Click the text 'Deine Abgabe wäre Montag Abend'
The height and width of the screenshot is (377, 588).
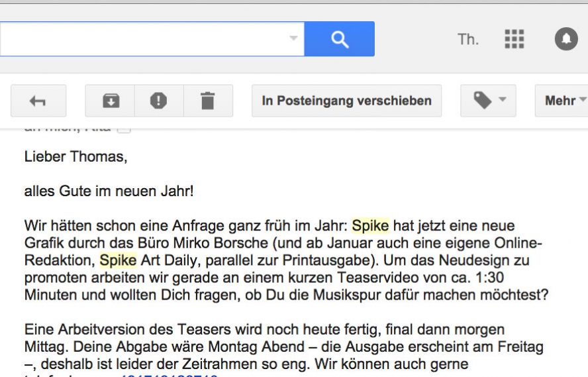point(189,347)
